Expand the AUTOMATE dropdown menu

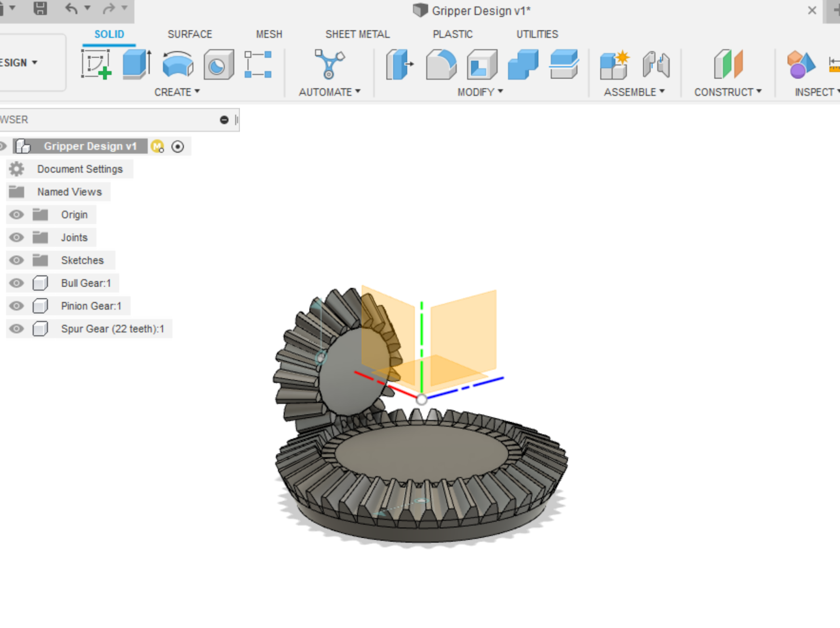coord(330,92)
